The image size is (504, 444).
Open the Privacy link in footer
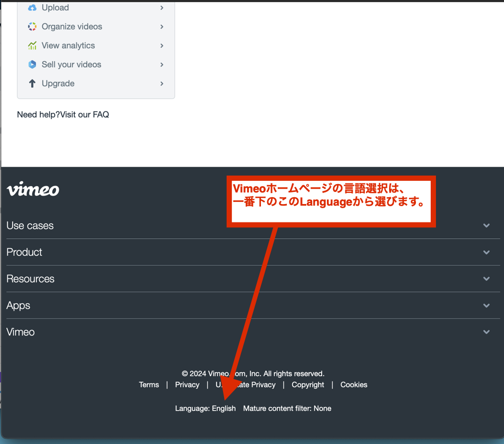(x=187, y=385)
